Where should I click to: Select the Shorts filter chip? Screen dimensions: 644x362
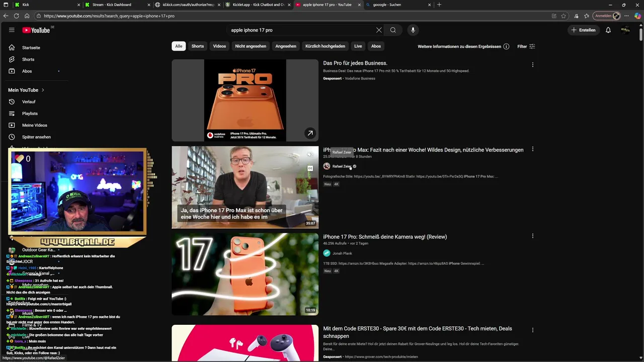coord(198,46)
